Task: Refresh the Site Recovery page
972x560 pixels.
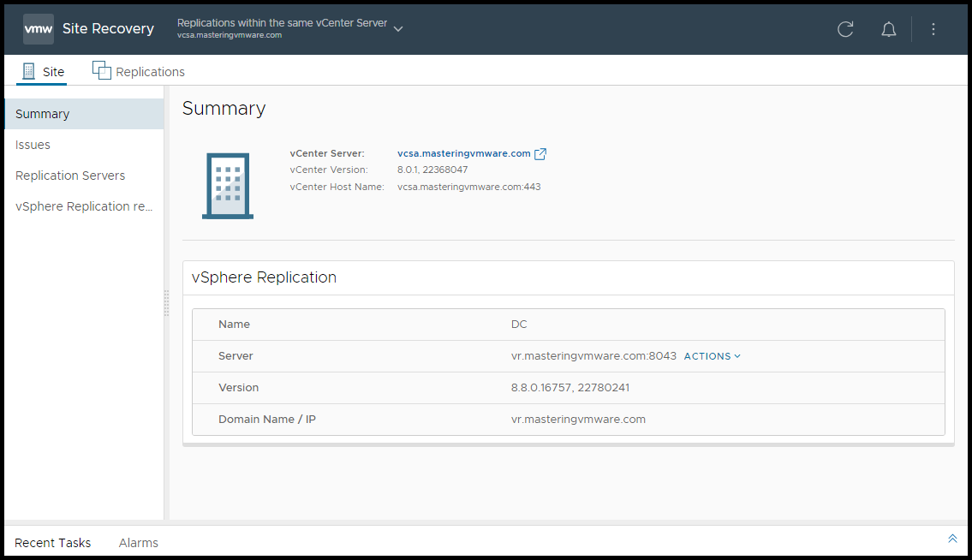Action: [x=845, y=29]
